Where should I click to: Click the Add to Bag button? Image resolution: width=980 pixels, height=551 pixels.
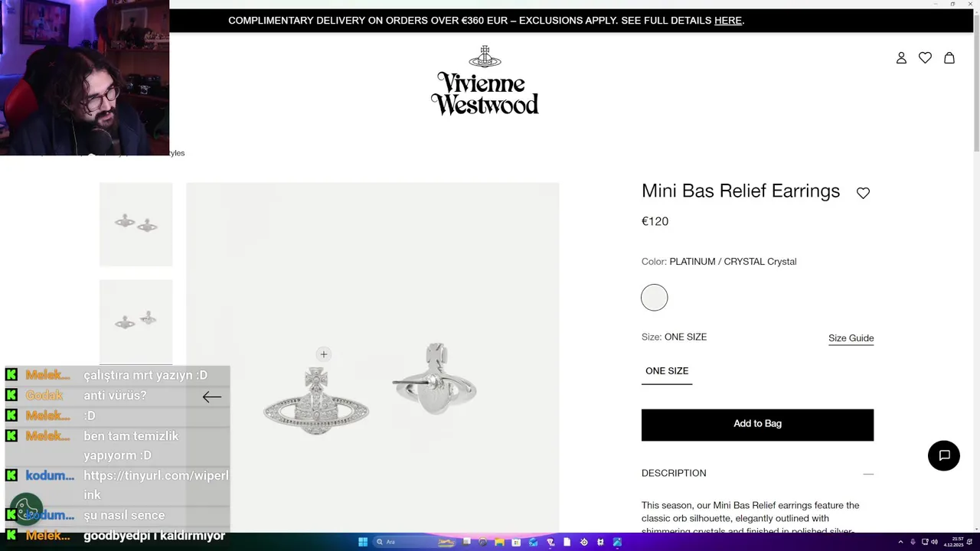pyautogui.click(x=757, y=425)
